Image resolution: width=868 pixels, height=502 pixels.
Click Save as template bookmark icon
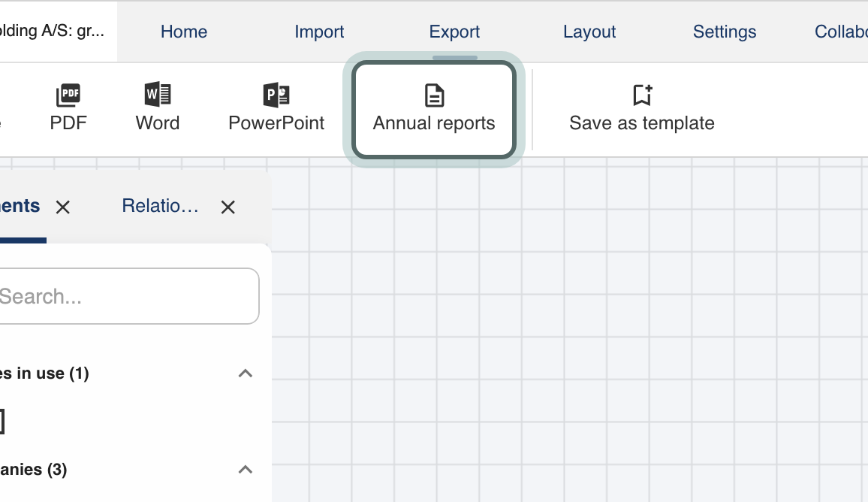click(642, 95)
